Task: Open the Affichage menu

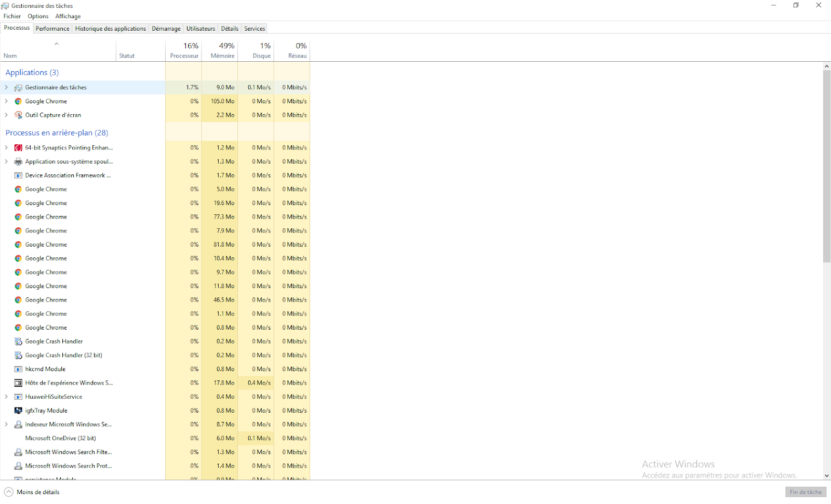Action: click(68, 16)
